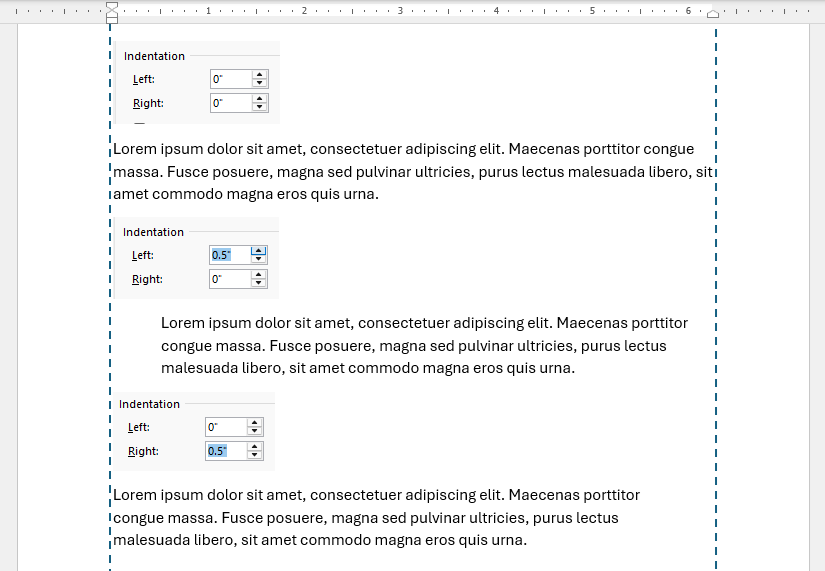Click the Right up arrow in the bottom Indentation image
The height and width of the screenshot is (571, 825).
pos(255,447)
